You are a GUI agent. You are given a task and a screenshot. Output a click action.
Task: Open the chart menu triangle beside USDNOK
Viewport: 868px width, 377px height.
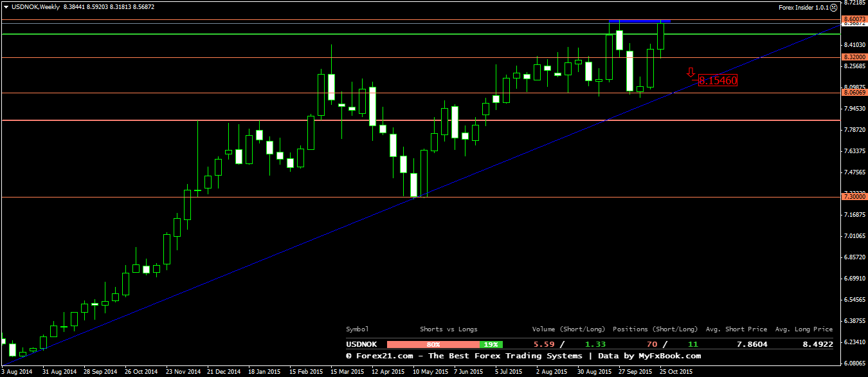(6, 7)
